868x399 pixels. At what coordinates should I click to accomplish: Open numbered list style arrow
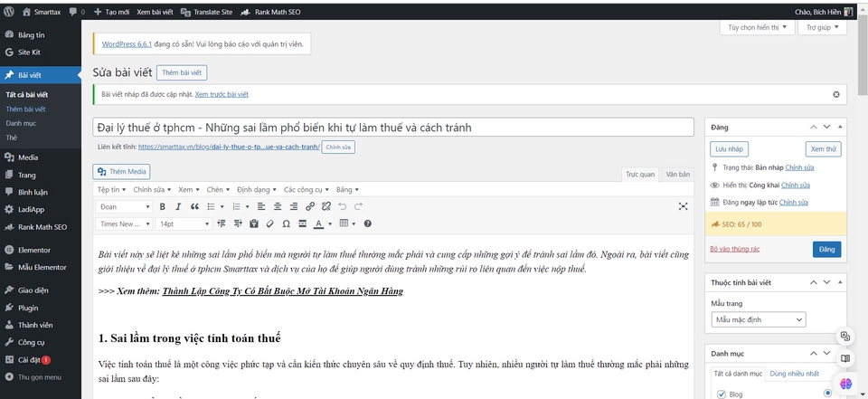248,206
